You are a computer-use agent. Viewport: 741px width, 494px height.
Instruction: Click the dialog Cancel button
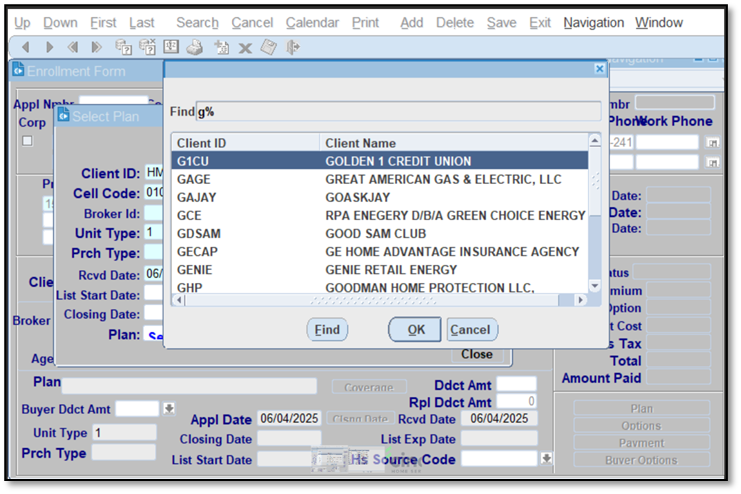coord(472,329)
